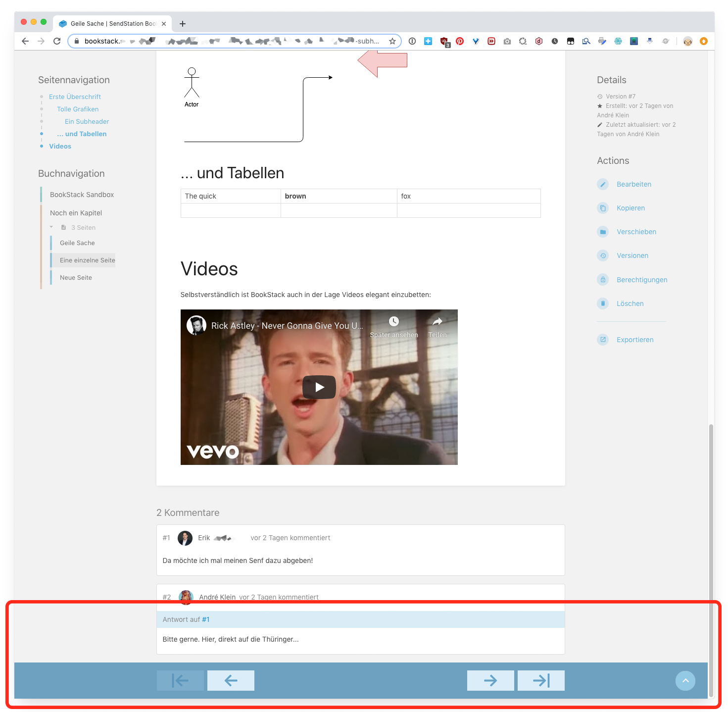Toggle the bookmark star in the address bar

[x=391, y=41]
